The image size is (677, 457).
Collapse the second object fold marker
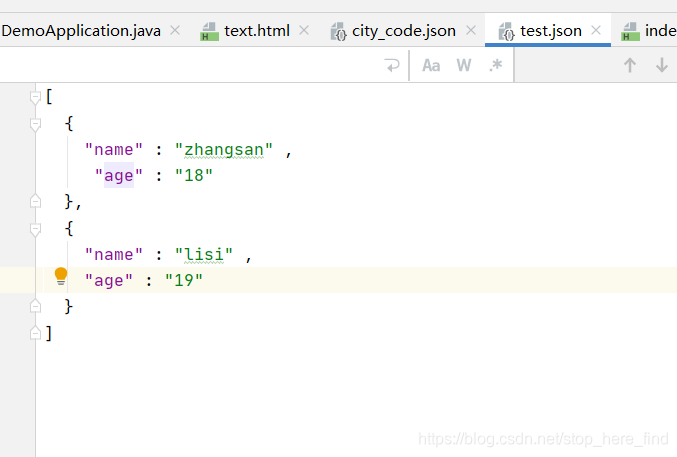35,229
